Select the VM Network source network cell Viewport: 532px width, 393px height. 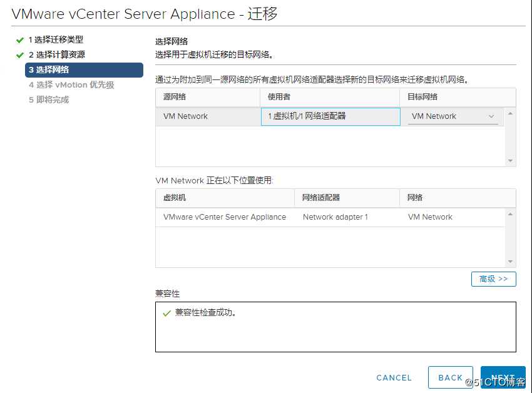click(208, 116)
